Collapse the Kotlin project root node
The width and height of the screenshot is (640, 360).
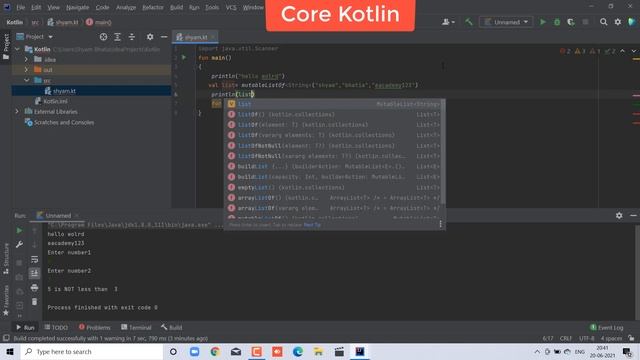(17, 49)
